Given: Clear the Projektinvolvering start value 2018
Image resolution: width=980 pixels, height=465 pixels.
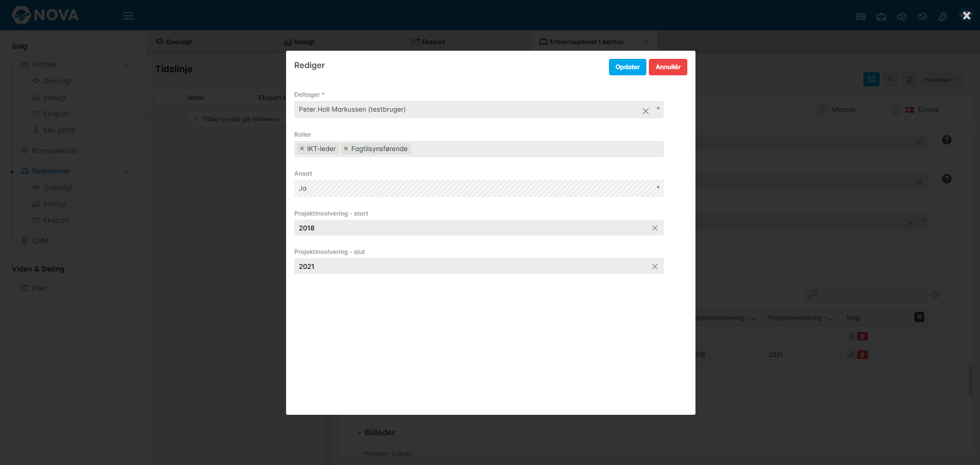Looking at the screenshot, I should (655, 228).
